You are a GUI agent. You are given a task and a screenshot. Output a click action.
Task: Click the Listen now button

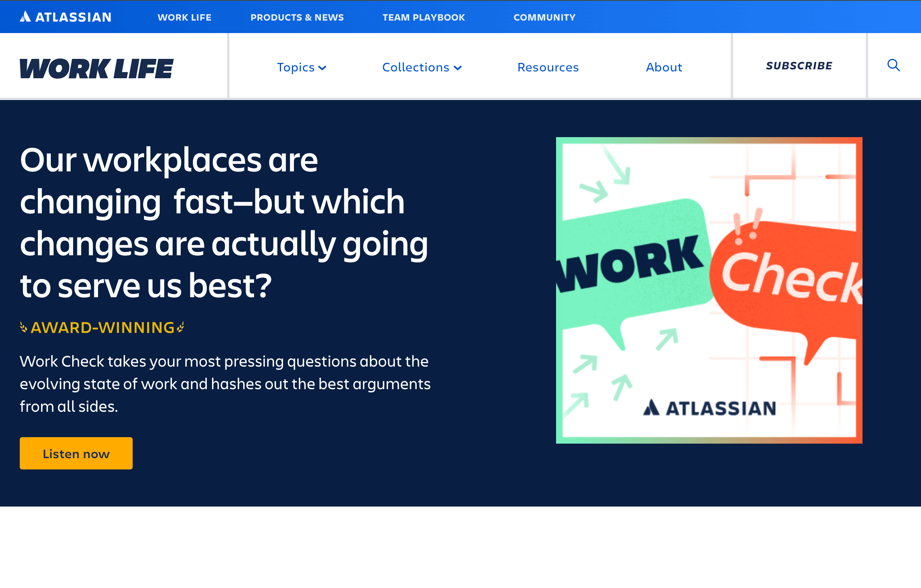(x=76, y=453)
